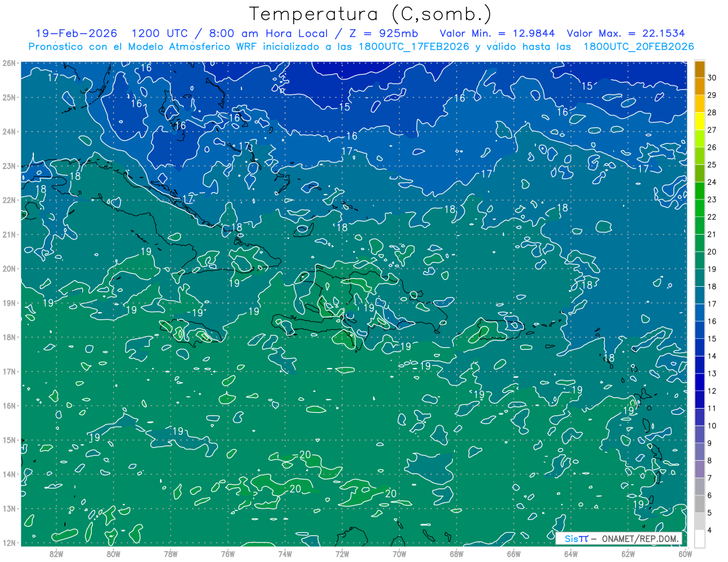Click the 16N latitude axis label

(x=8, y=406)
